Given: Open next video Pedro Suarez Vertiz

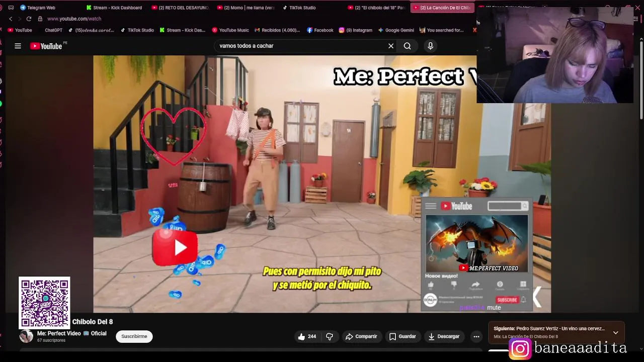Looking at the screenshot, I should [549, 328].
